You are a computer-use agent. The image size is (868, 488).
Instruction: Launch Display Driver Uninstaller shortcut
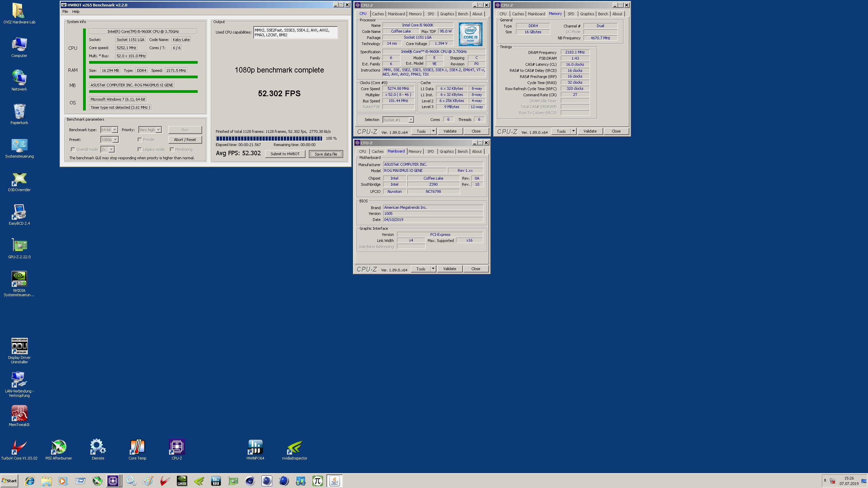tap(19, 351)
